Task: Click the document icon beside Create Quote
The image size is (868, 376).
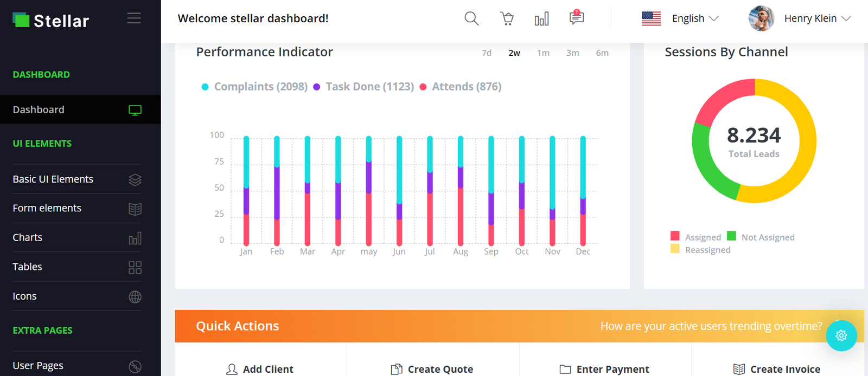Action: pos(397,369)
